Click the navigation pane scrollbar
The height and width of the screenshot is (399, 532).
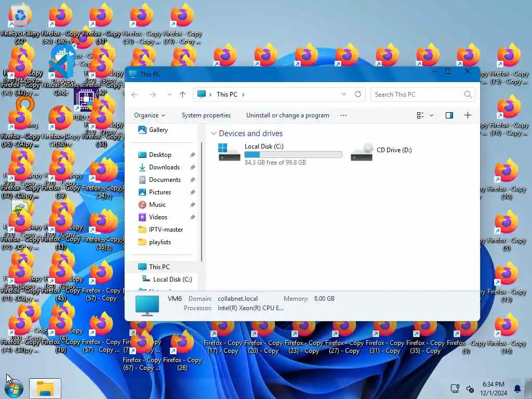pos(202,202)
